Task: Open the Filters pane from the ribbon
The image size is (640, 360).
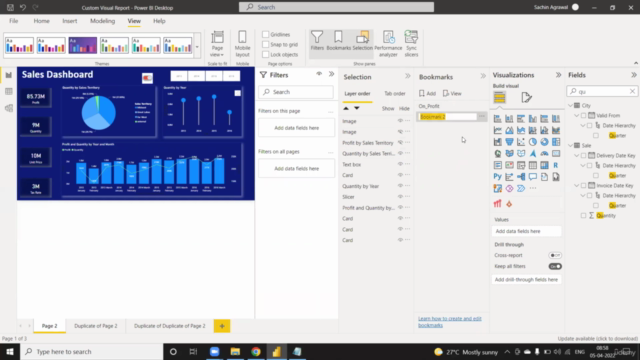Action: pyautogui.click(x=317, y=41)
